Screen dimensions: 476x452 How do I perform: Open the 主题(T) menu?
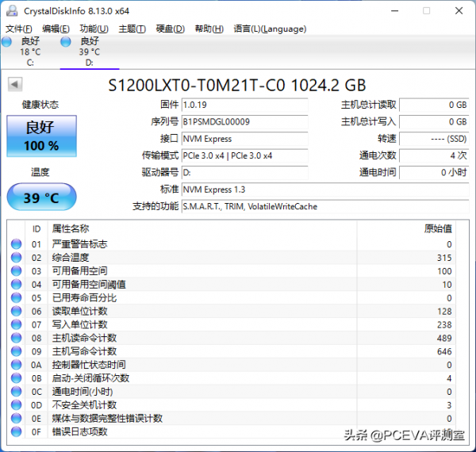point(132,29)
